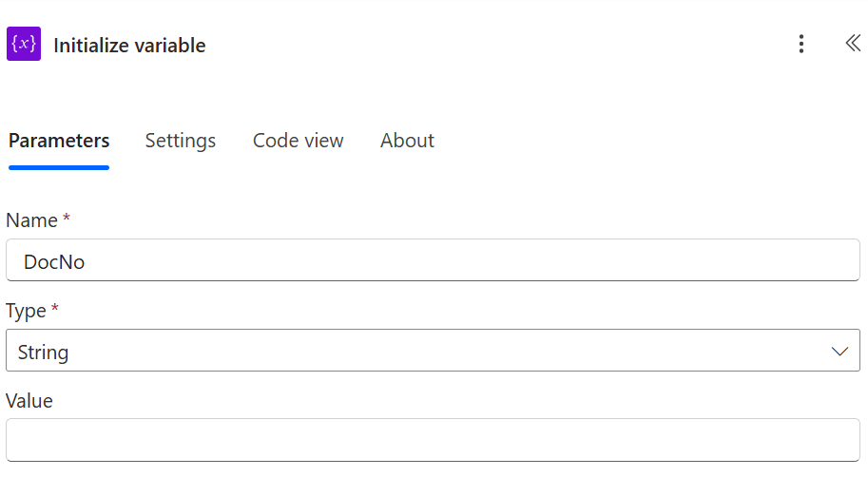Click the Name input field

(x=433, y=260)
